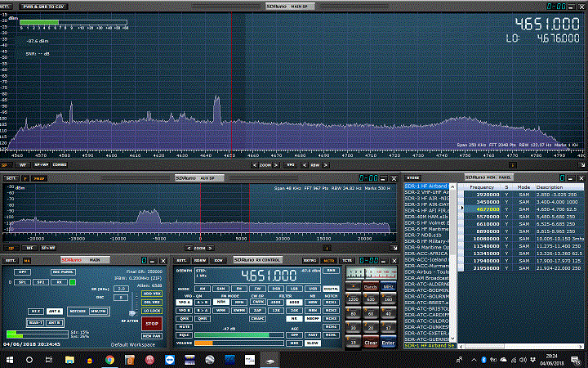Select the SP display mode in Main SP

[x=5, y=165]
